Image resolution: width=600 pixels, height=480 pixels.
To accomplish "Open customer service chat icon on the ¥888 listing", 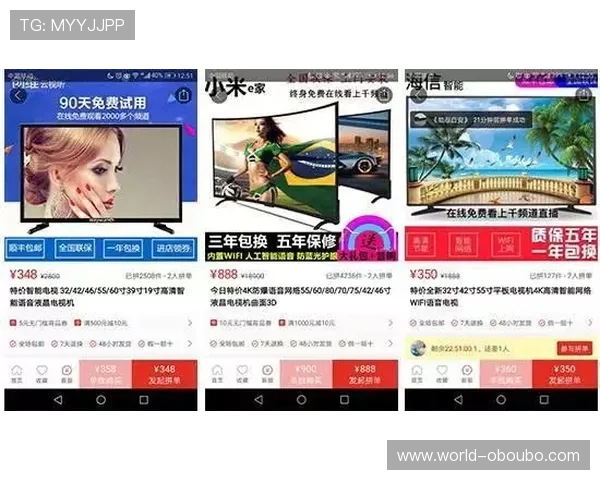I will [267, 374].
